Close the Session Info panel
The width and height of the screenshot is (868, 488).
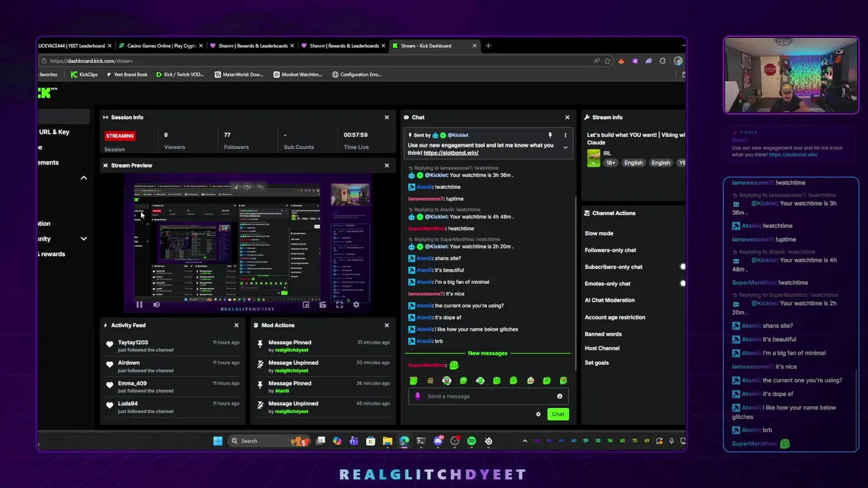coord(387,117)
